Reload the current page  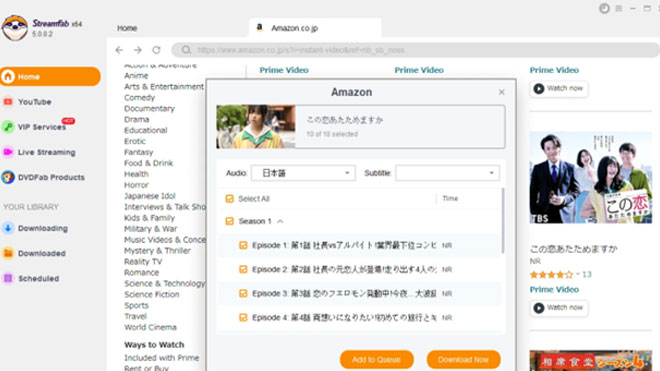point(156,50)
